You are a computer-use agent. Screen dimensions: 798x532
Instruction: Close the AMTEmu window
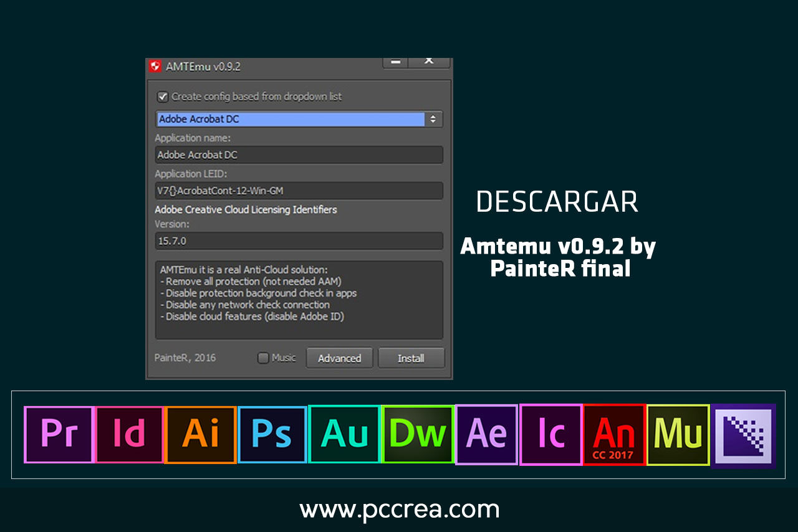[428, 62]
